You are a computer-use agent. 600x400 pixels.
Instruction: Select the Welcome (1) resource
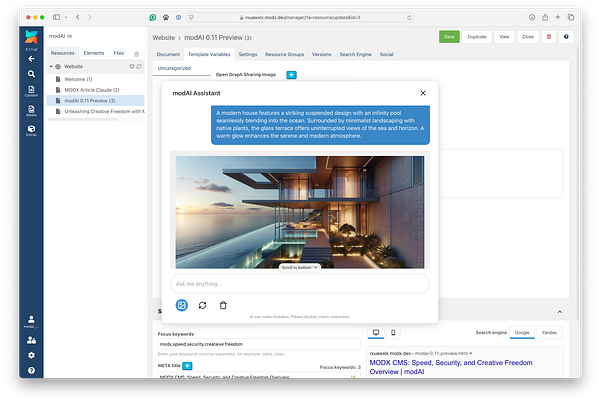(95, 79)
